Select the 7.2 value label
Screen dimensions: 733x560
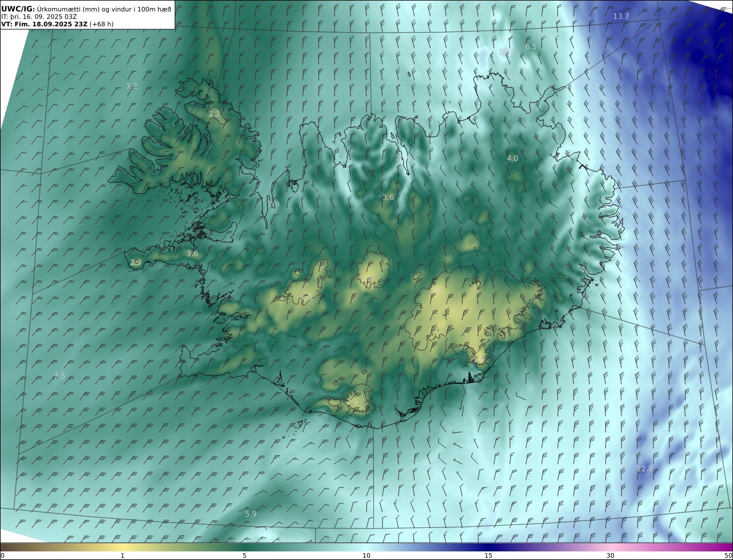132,86
